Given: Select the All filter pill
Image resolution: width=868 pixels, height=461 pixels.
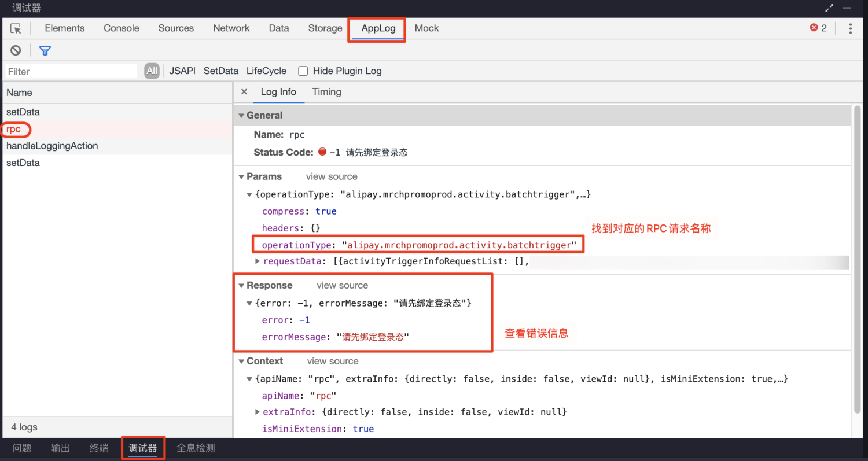Looking at the screenshot, I should [x=152, y=71].
